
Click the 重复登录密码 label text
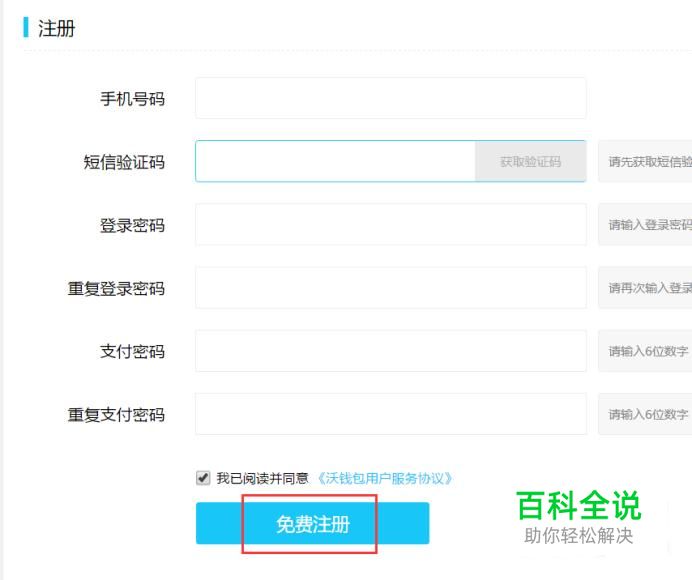pos(116,289)
